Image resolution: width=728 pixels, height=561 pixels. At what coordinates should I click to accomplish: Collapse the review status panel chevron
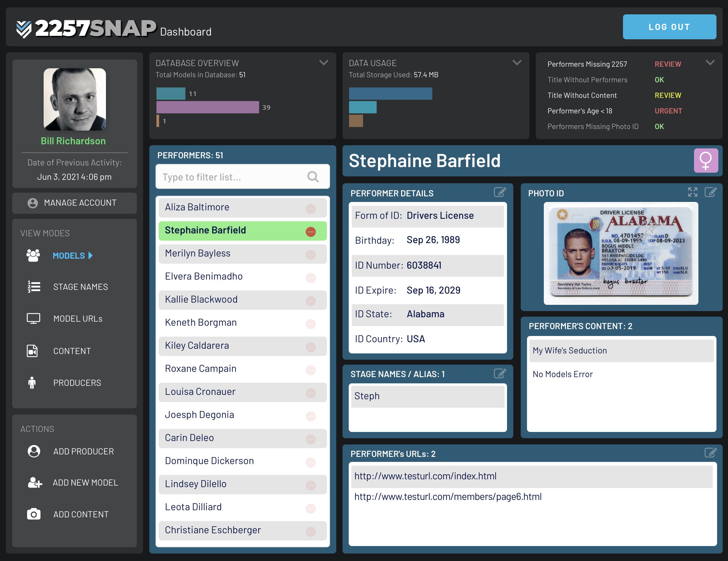pyautogui.click(x=710, y=63)
